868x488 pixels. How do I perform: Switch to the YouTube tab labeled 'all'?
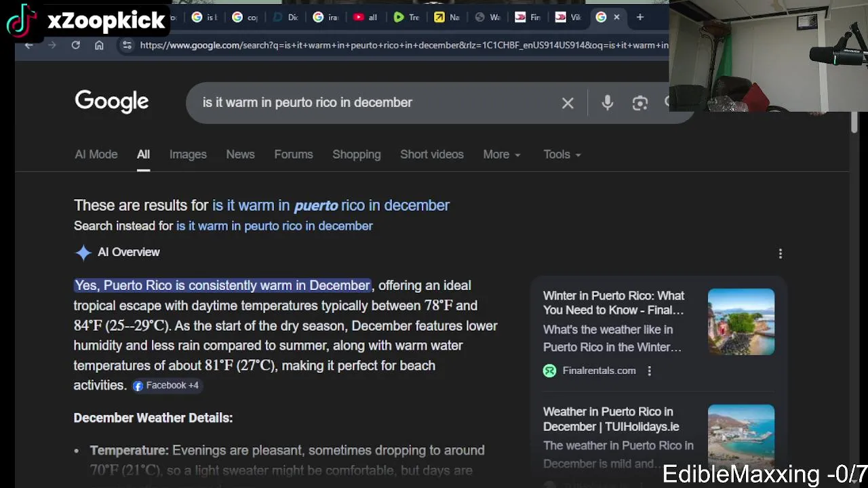tap(365, 17)
